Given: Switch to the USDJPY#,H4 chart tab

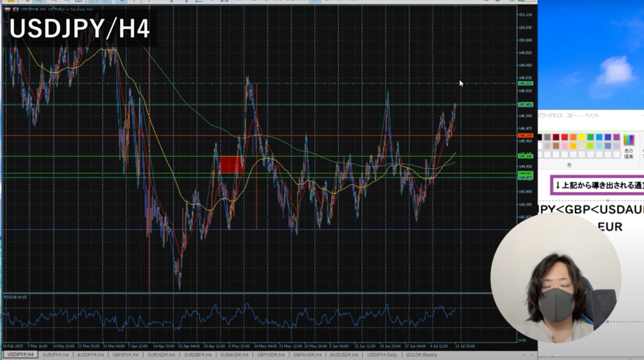Looking at the screenshot, I should [x=20, y=355].
